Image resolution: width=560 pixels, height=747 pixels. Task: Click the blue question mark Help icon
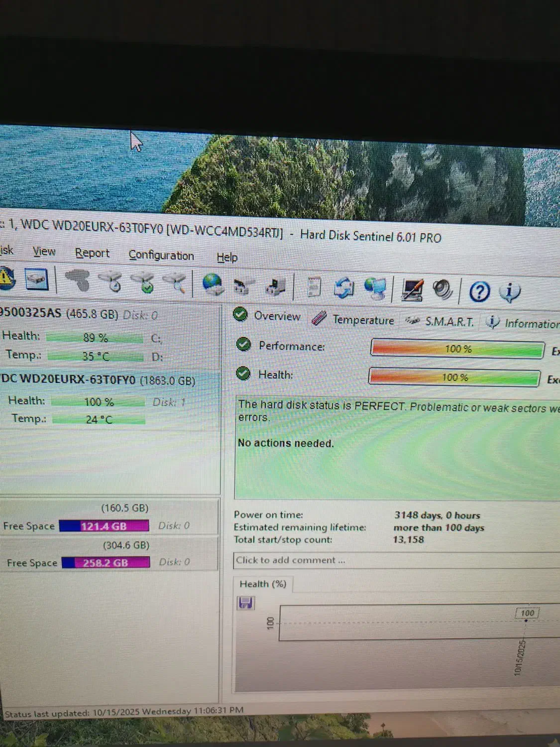[479, 291]
